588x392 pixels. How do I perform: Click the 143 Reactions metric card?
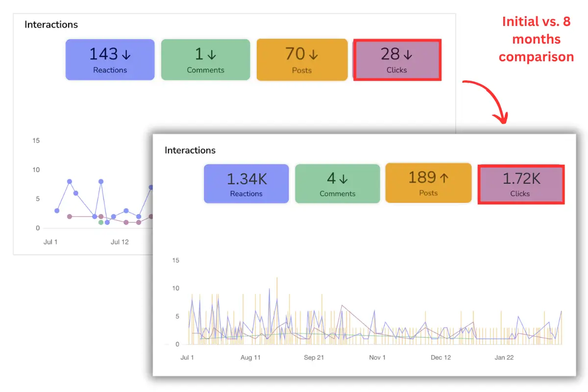pyautogui.click(x=110, y=59)
